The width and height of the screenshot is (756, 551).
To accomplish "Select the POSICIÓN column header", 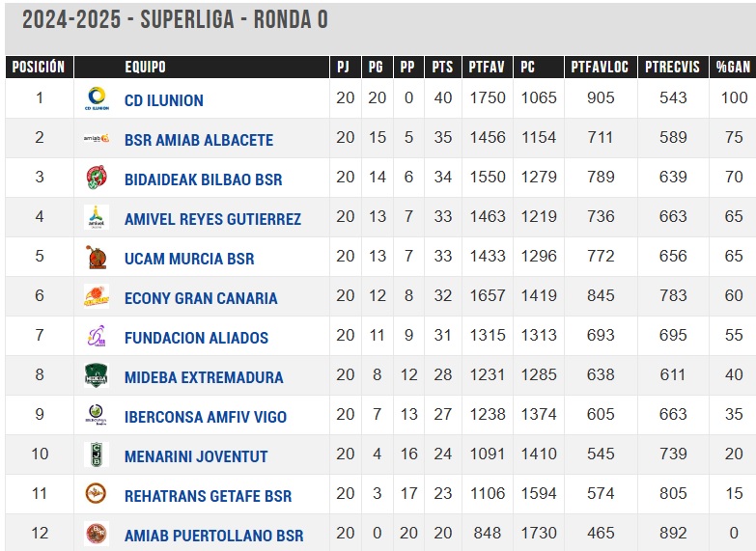I will tap(39, 67).
